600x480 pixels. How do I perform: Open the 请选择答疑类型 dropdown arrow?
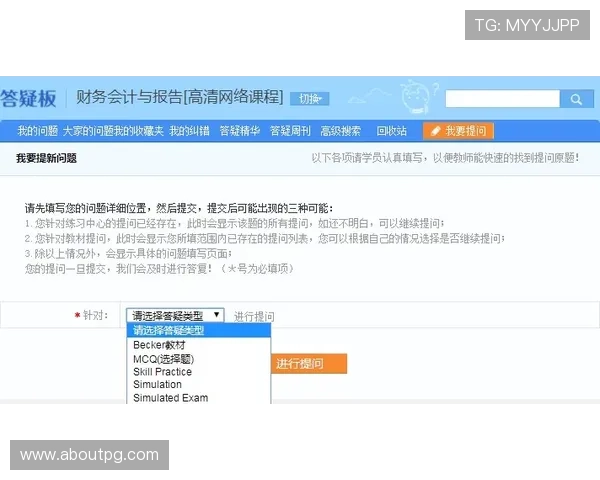click(x=217, y=315)
